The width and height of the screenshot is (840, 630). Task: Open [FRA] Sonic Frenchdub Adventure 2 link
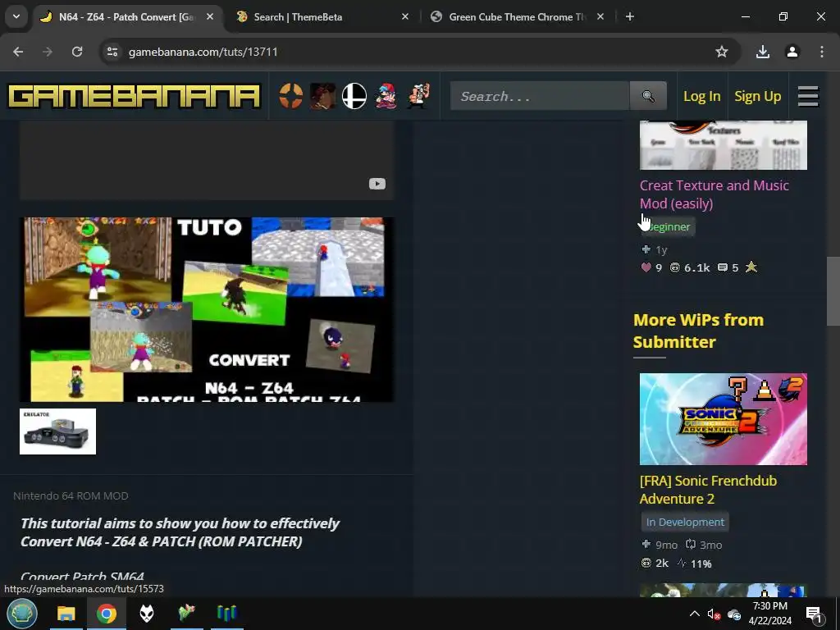click(708, 490)
